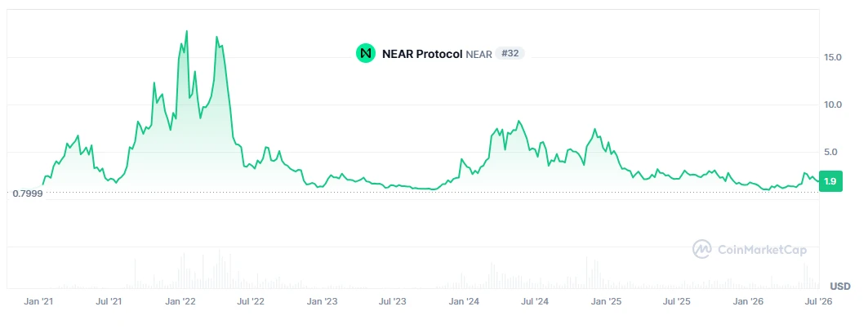Click the NEAR Protocol green logo icon
Screen dimensions: 868x329
pyautogui.click(x=365, y=53)
